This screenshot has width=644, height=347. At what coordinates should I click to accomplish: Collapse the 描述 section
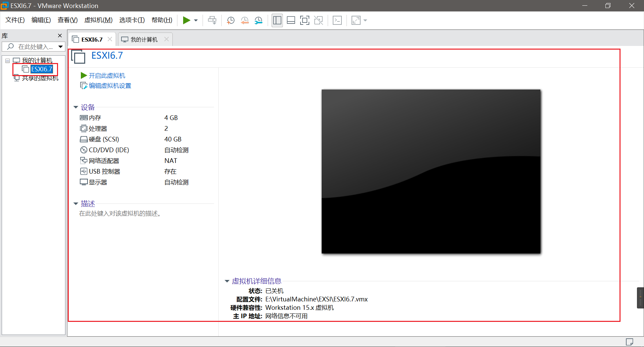(76, 204)
